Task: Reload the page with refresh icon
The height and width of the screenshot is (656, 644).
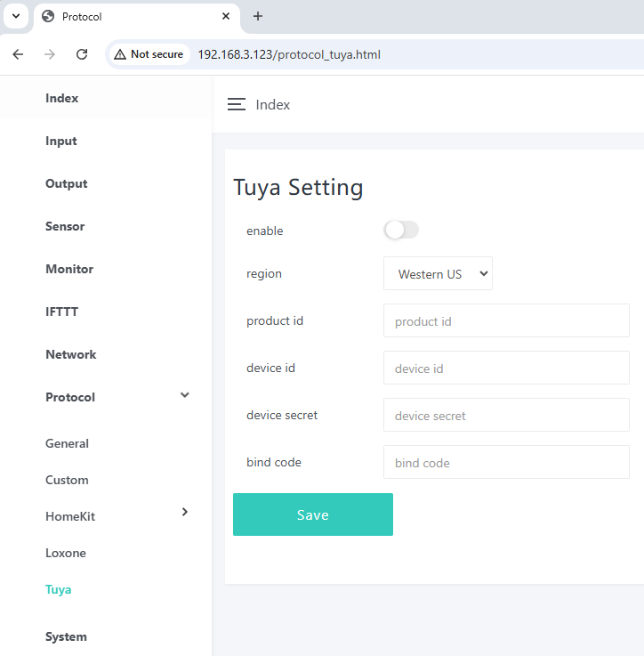Action: (x=82, y=54)
